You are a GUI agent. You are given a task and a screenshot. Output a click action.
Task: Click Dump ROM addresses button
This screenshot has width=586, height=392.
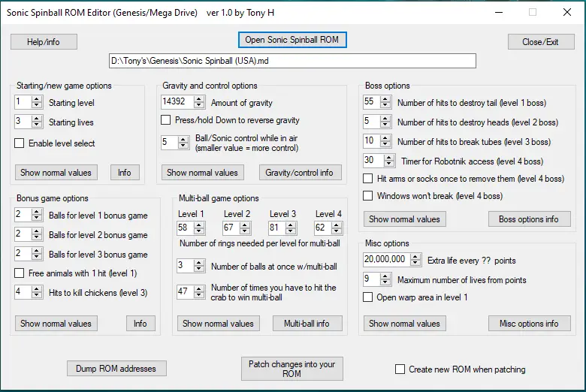point(116,369)
